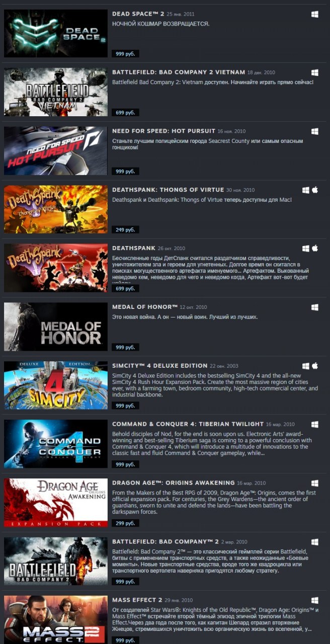330x644 pixels.
Task: Click the Dragon Age: Origins Awakening title
Action: (174, 483)
